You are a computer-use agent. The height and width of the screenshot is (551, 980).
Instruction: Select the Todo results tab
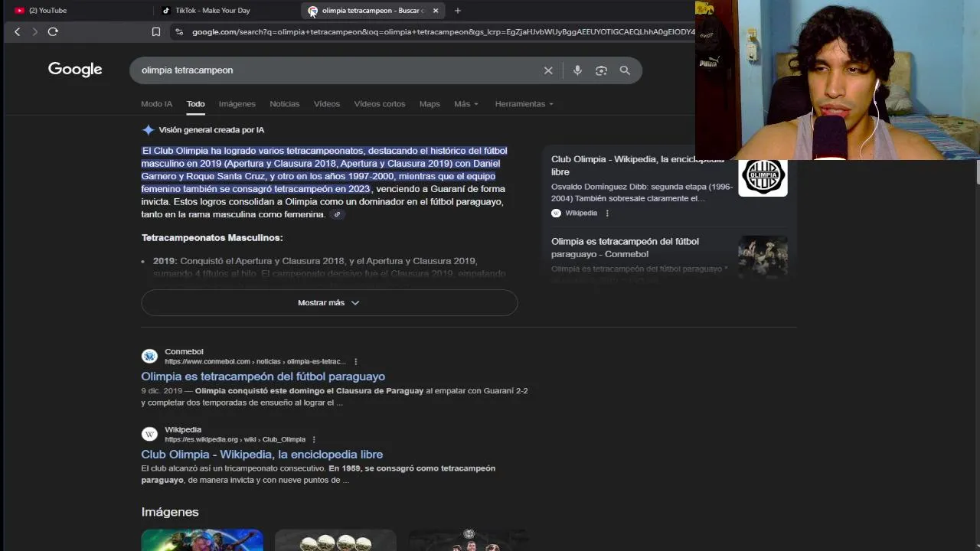[x=195, y=104]
